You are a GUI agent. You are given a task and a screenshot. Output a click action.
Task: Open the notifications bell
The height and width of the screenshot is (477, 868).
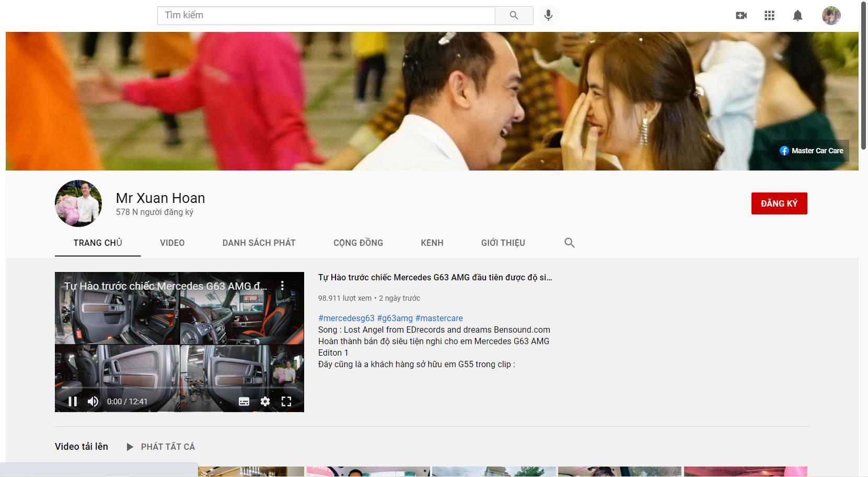[797, 16]
